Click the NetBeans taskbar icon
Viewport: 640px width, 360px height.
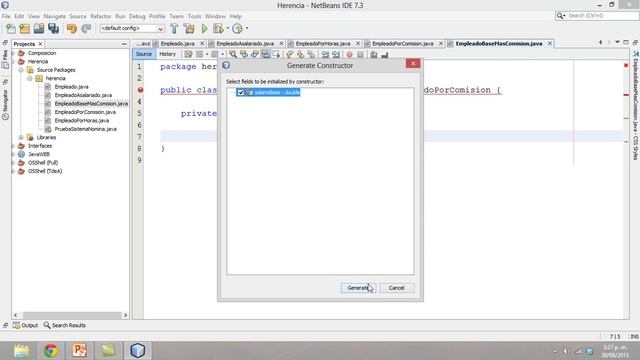point(138,351)
